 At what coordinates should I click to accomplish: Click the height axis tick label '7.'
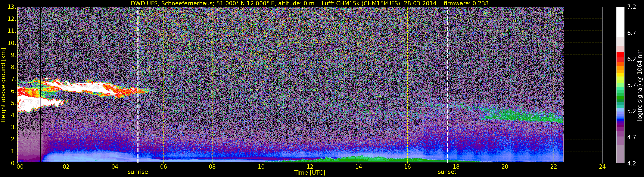tap(13, 79)
